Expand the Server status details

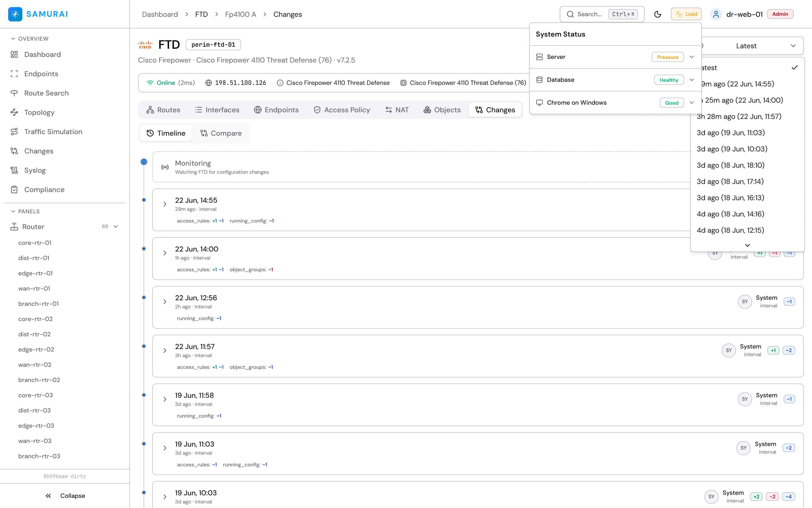tap(691, 57)
